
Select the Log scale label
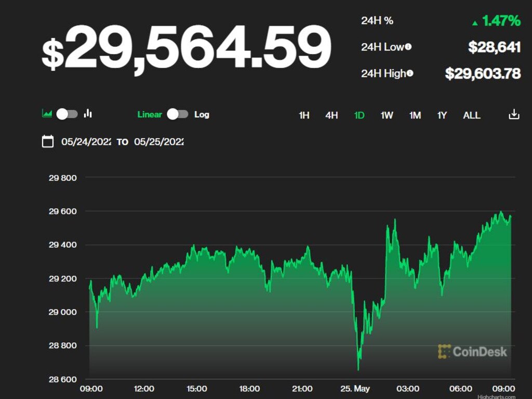click(x=202, y=114)
